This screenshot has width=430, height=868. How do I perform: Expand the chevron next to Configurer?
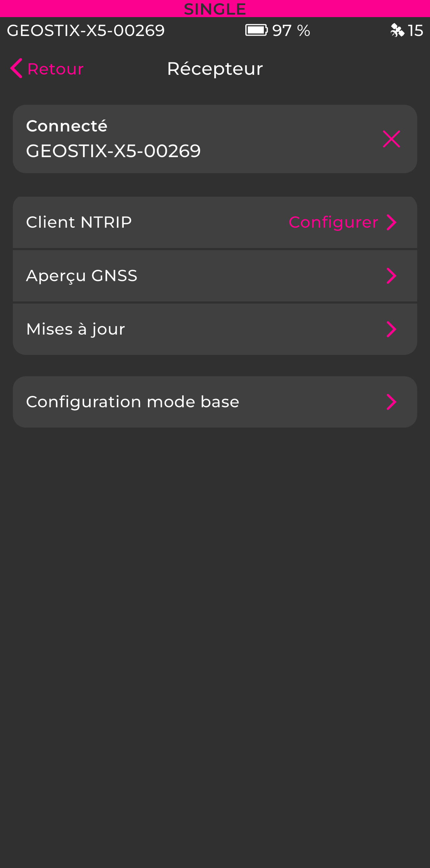[391, 222]
